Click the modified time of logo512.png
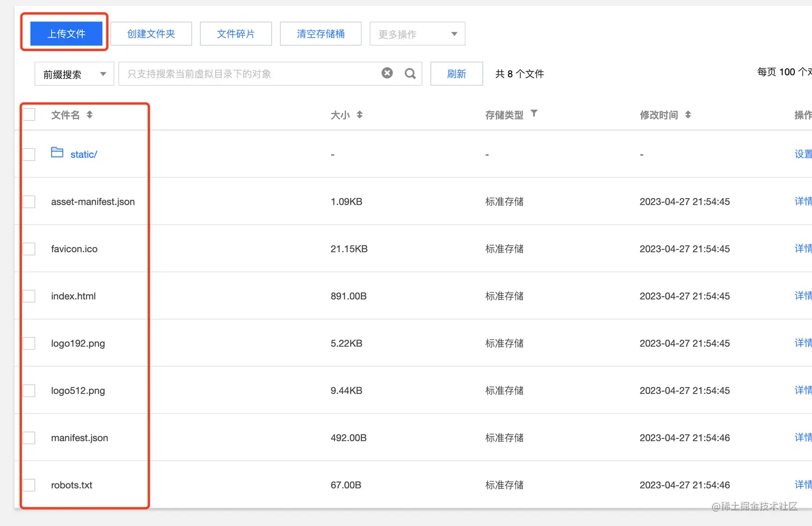 tap(685, 391)
